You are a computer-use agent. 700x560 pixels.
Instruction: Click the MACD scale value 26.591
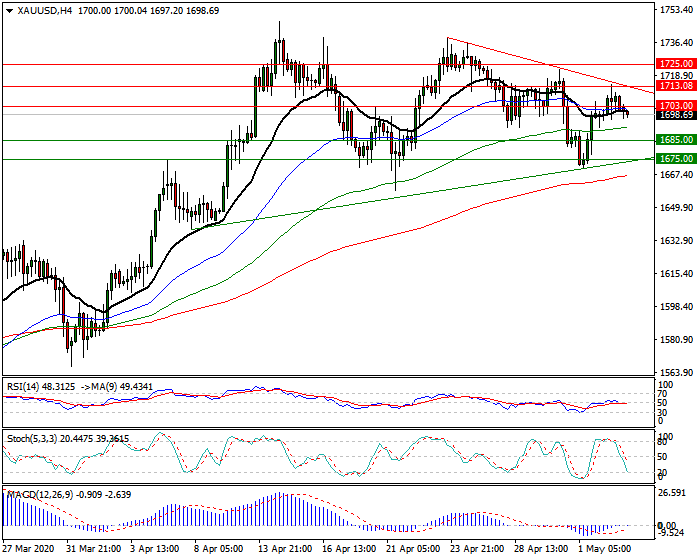(672, 493)
